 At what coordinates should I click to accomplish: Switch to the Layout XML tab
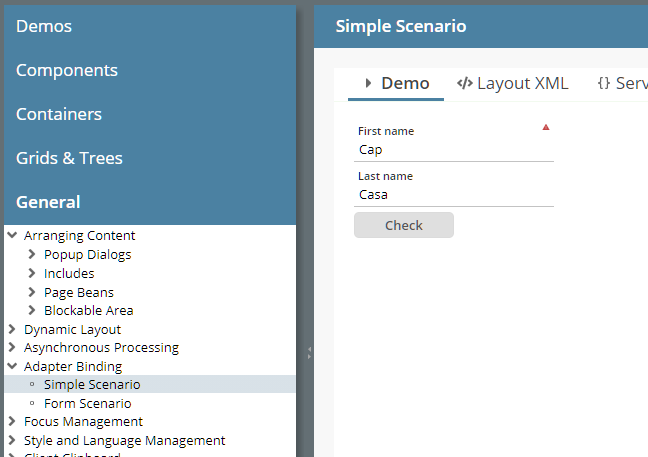(512, 84)
